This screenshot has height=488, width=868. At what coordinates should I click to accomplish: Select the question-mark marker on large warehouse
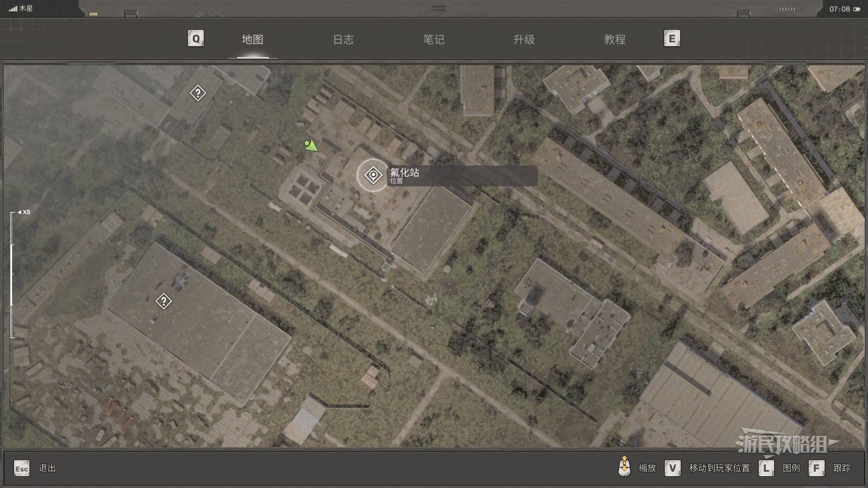click(163, 301)
